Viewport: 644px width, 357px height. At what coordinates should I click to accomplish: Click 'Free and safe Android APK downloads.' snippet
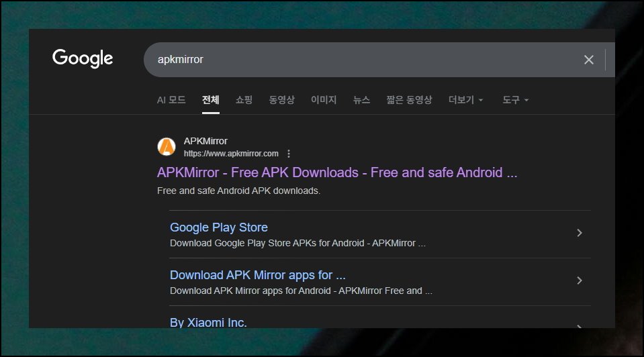click(238, 191)
